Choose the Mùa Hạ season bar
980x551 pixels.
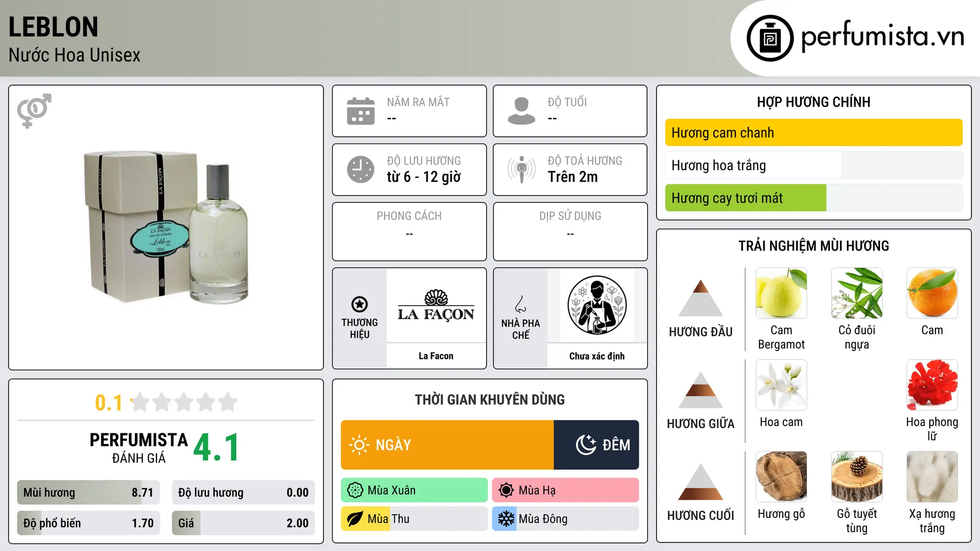pyautogui.click(x=566, y=490)
